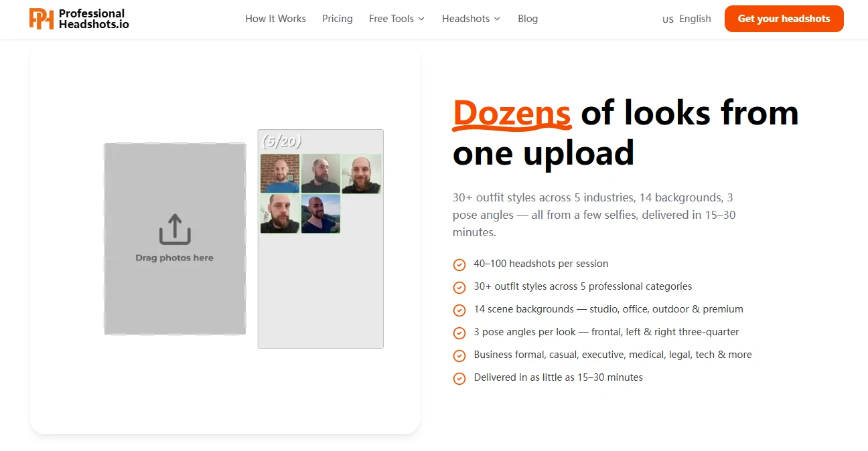Click checkmark icon beside 40–100 headshots per session
Image resolution: width=868 pixels, height=451 pixels.
(459, 264)
